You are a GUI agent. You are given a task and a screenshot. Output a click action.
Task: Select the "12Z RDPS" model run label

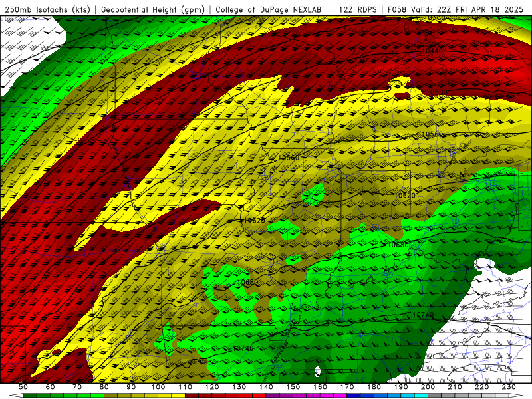point(358,10)
